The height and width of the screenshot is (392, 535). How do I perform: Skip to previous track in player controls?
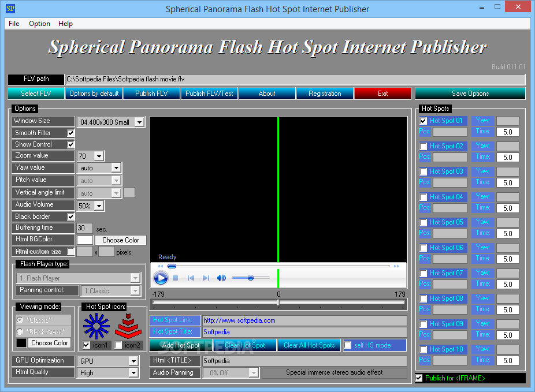(191, 278)
